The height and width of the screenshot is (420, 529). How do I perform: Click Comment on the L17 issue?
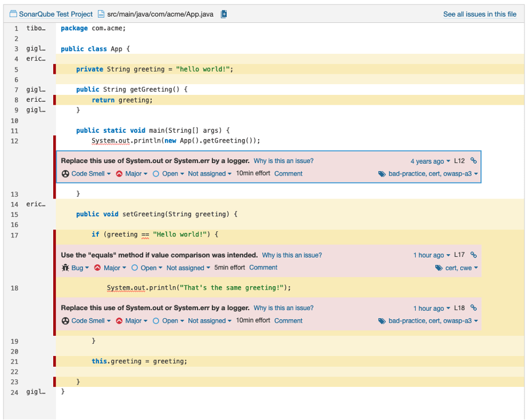[x=263, y=267]
